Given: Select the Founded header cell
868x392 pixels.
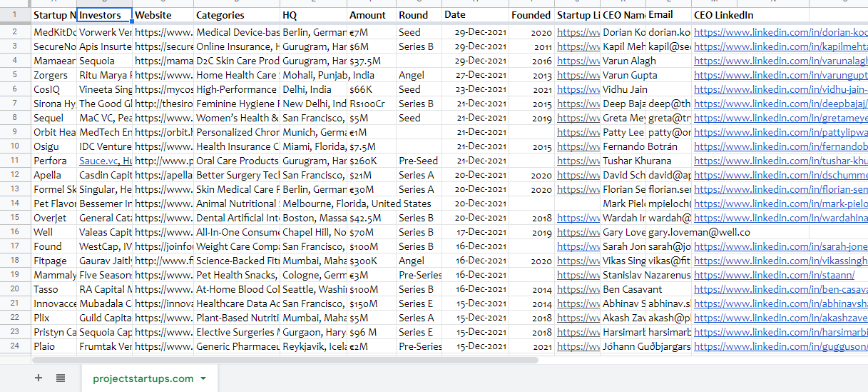Looking at the screenshot, I should coord(531,15).
